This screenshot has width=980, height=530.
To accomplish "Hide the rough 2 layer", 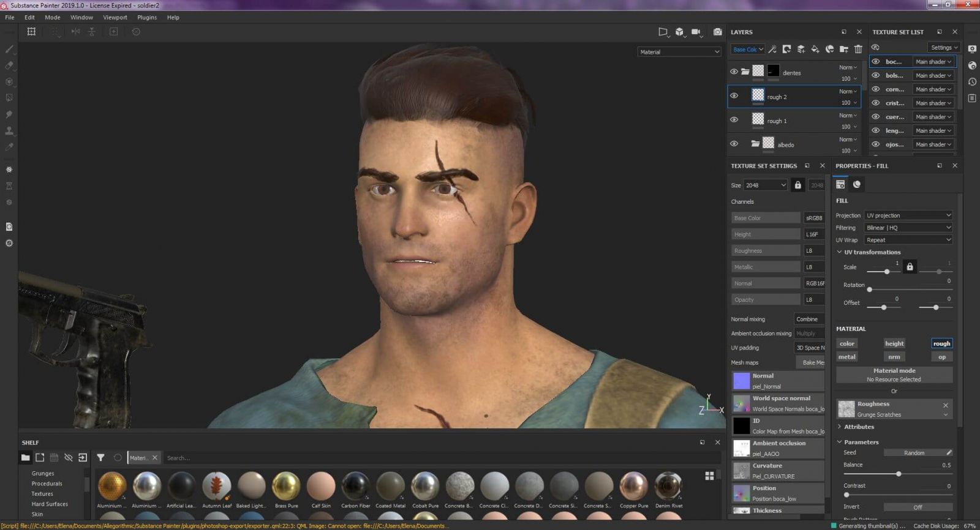I will click(x=734, y=95).
